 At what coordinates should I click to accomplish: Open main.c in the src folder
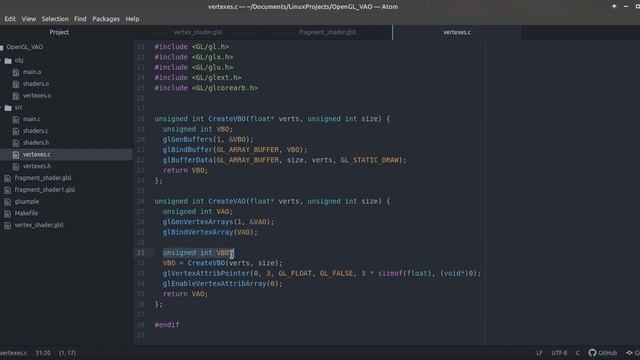[31, 120]
